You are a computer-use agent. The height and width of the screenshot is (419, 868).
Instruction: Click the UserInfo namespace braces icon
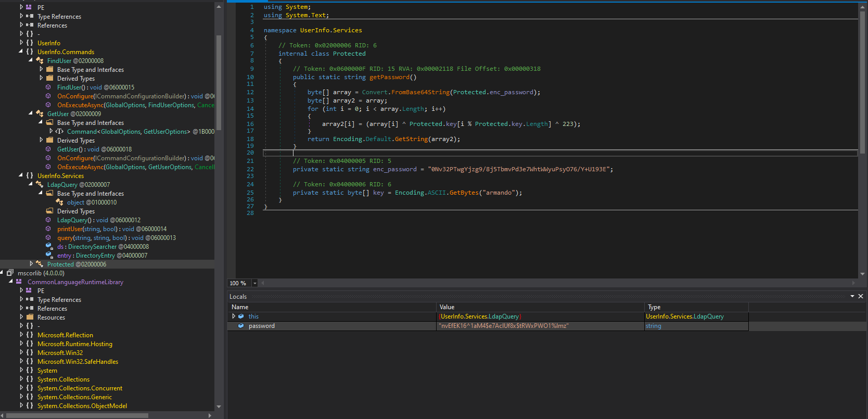30,43
